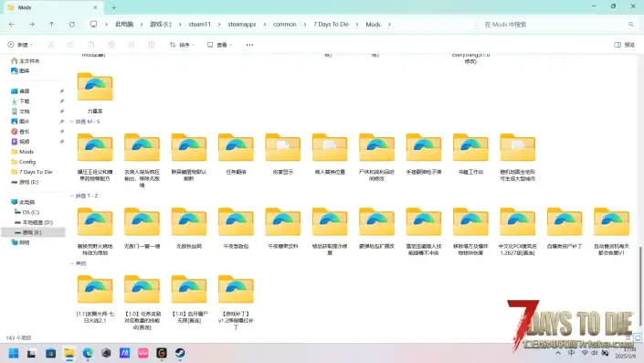Go up one folder level
Viewport: 644px width, 363px height.
[52, 25]
